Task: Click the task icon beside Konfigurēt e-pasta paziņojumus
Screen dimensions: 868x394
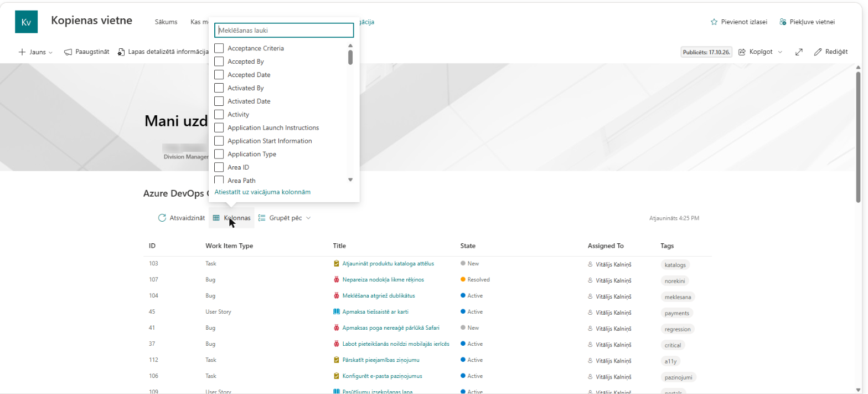Action: (x=336, y=376)
